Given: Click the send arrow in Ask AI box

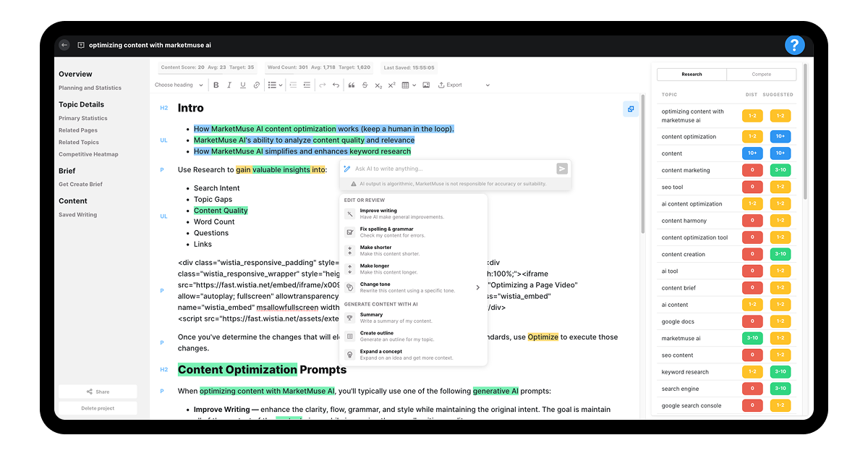Looking at the screenshot, I should 562,169.
